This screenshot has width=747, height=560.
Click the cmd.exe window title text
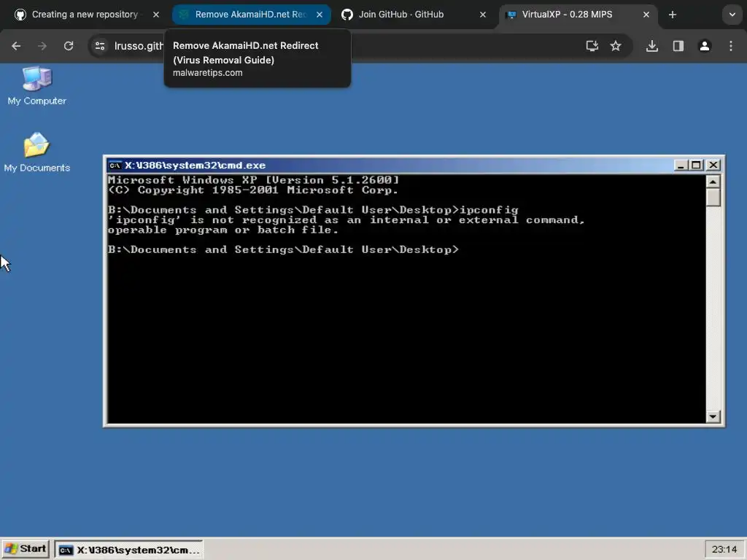point(195,166)
